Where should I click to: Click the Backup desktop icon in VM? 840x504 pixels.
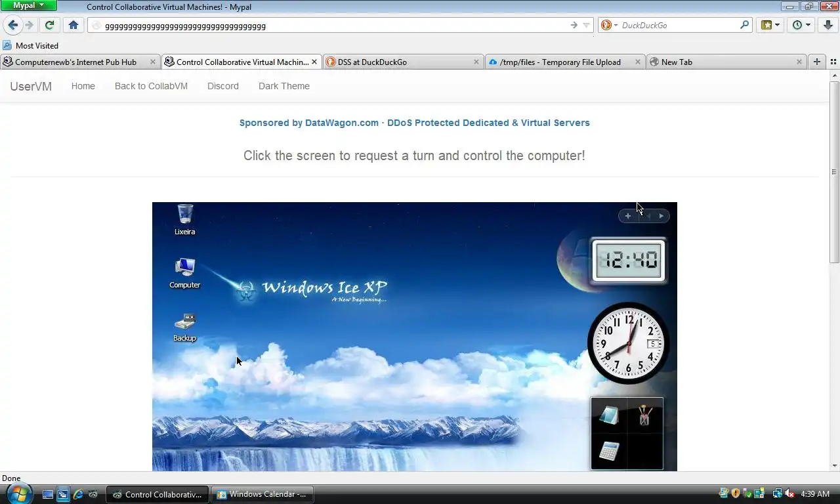click(x=185, y=327)
